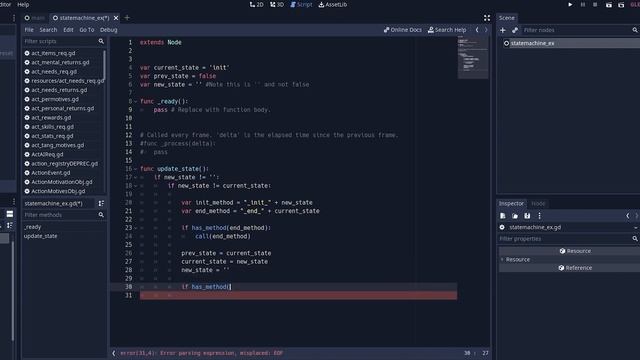Play the current scene
Image resolution: width=640 pixels, height=360 pixels.
pyautogui.click(x=609, y=4)
